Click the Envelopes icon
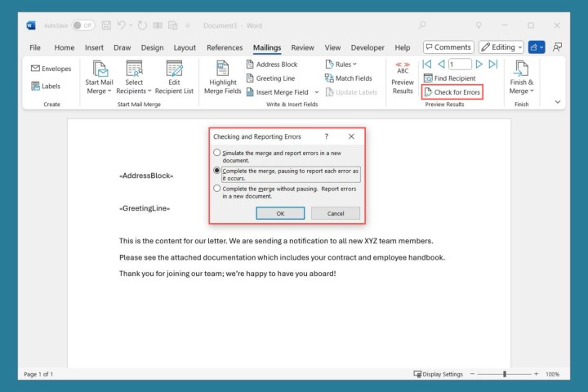588x392 pixels. (36, 69)
